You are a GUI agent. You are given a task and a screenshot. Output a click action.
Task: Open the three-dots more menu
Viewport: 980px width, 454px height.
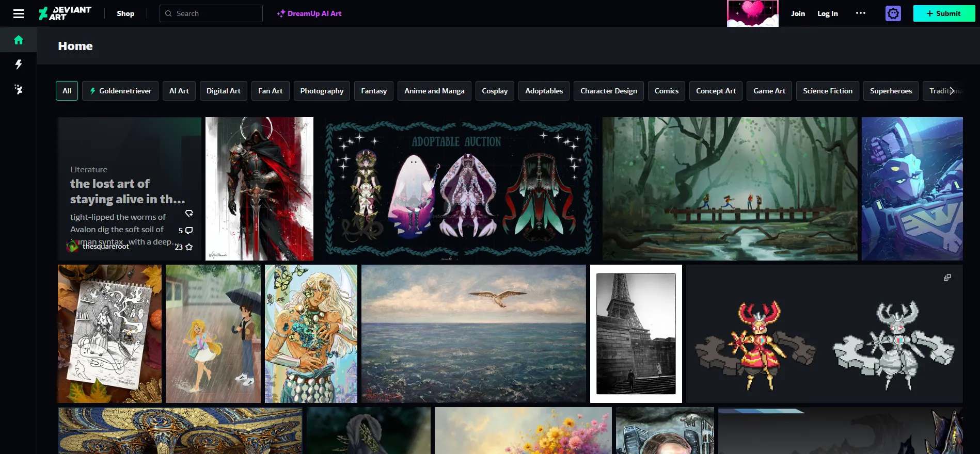click(860, 13)
